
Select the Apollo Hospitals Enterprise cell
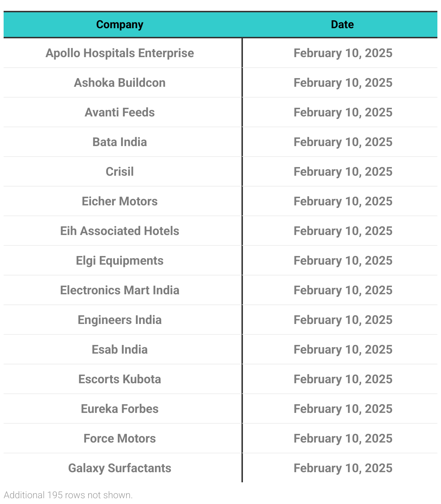click(x=120, y=53)
